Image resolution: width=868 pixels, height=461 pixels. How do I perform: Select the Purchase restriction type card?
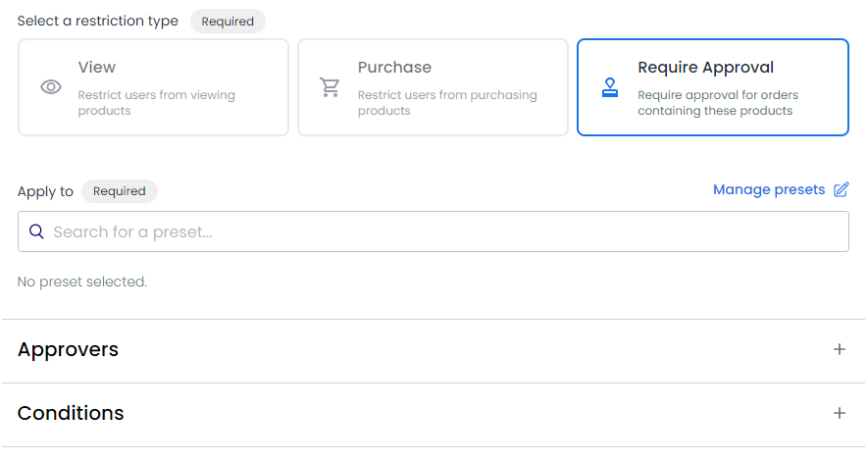click(x=433, y=87)
